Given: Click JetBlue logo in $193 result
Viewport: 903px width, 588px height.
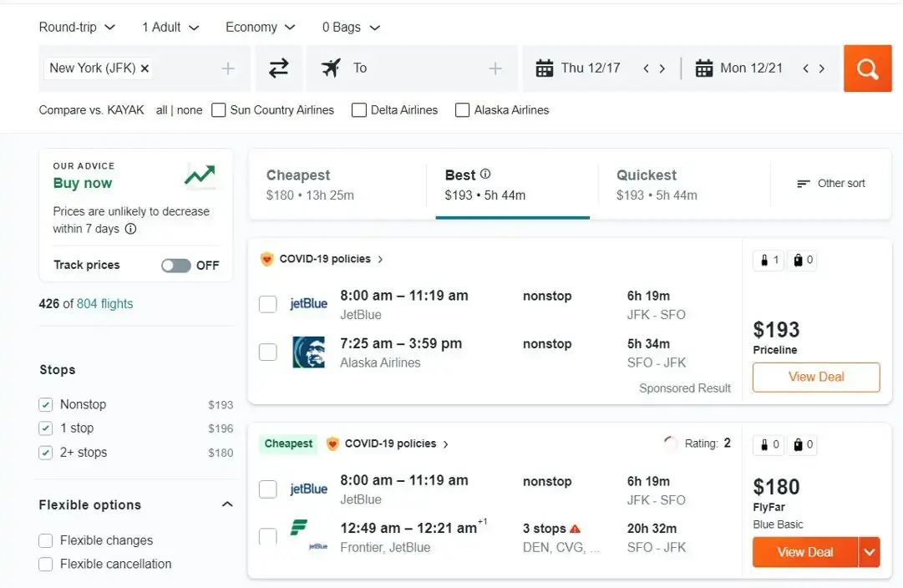Looking at the screenshot, I should [x=309, y=303].
